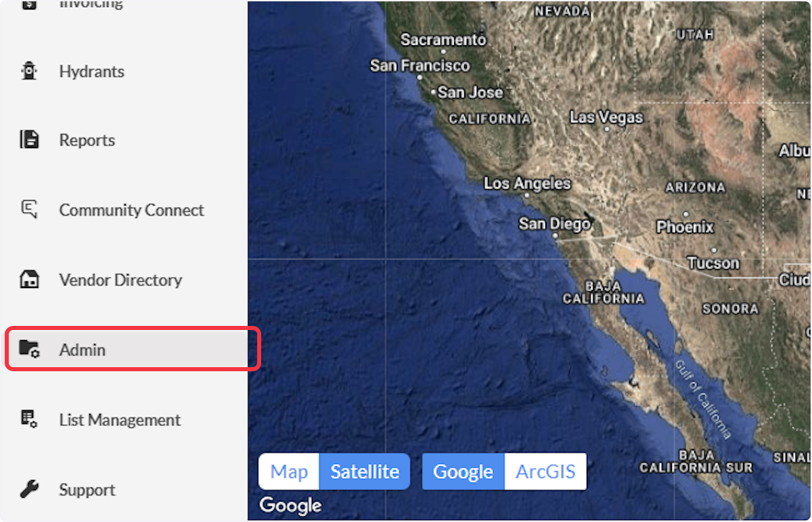Click the Las Vegas label on map
The image size is (812, 522).
click(606, 118)
